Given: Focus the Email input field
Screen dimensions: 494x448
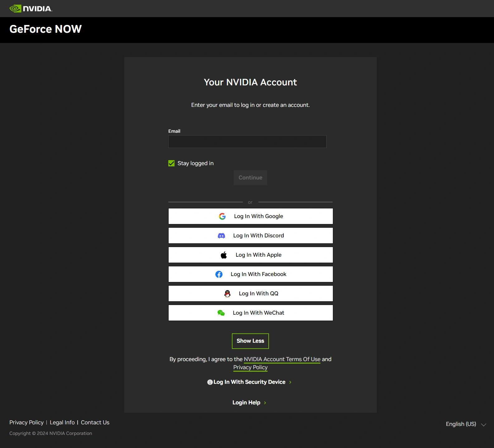Looking at the screenshot, I should coord(247,141).
